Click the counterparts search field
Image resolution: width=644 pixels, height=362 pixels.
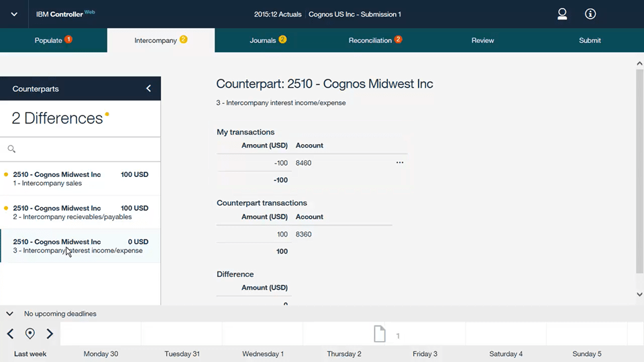tap(87, 149)
